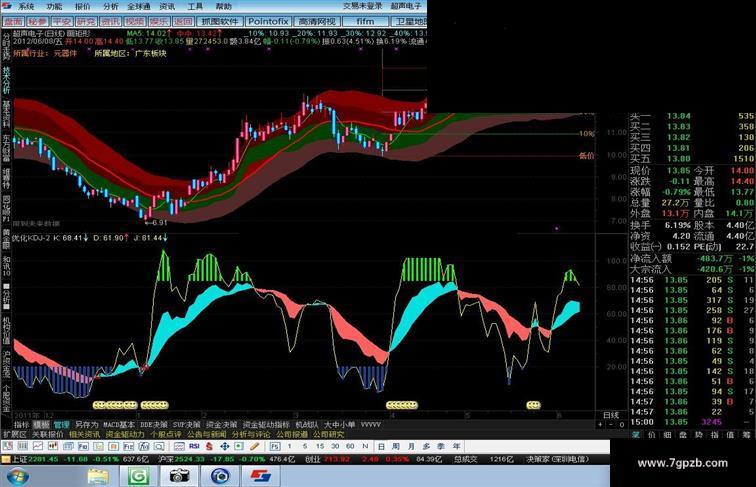Open the 公司研究 tab
The height and width of the screenshot is (487, 756).
coord(328,434)
